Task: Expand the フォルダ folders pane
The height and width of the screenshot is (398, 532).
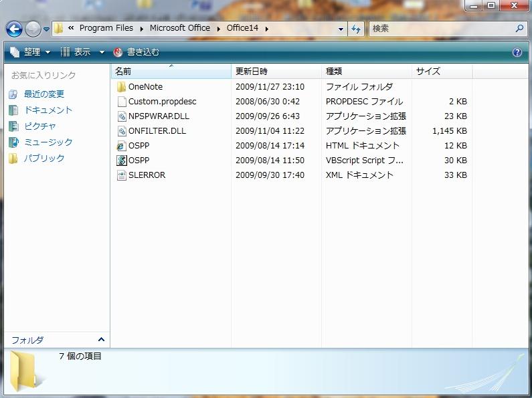Action: [x=101, y=339]
